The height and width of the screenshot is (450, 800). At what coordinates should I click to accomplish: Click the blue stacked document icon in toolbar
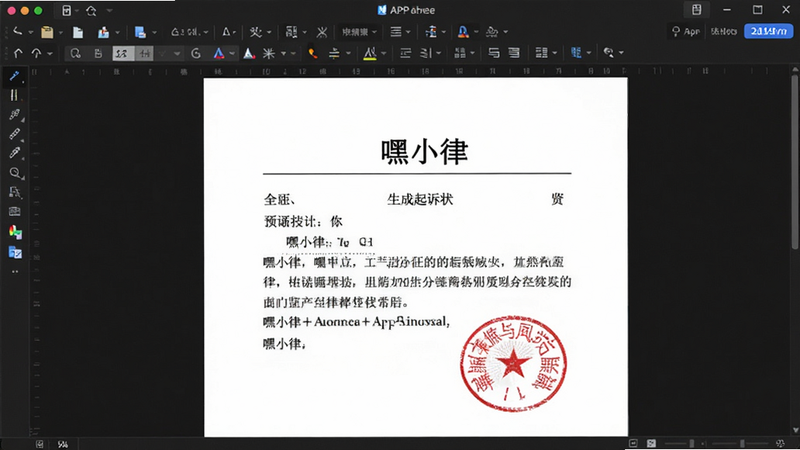(x=140, y=32)
